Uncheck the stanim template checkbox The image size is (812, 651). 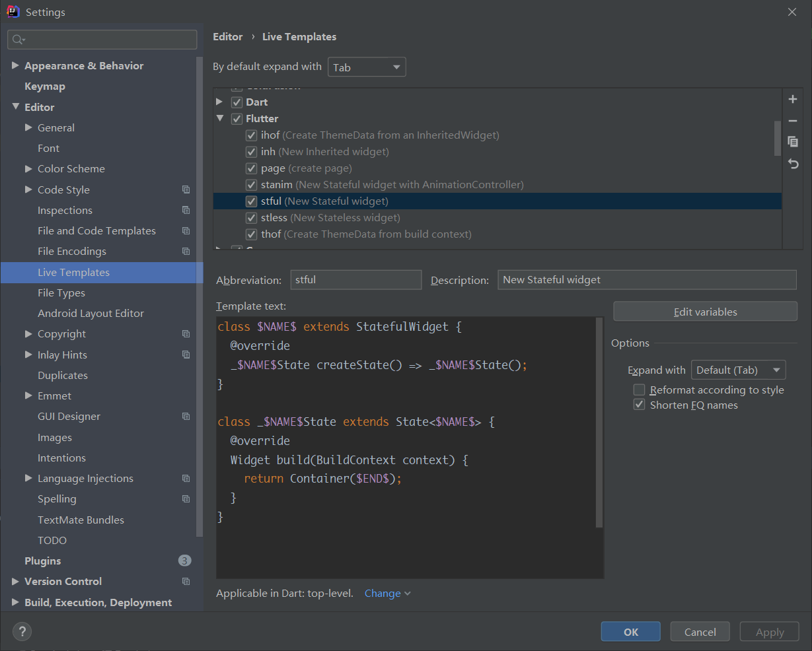coord(251,185)
